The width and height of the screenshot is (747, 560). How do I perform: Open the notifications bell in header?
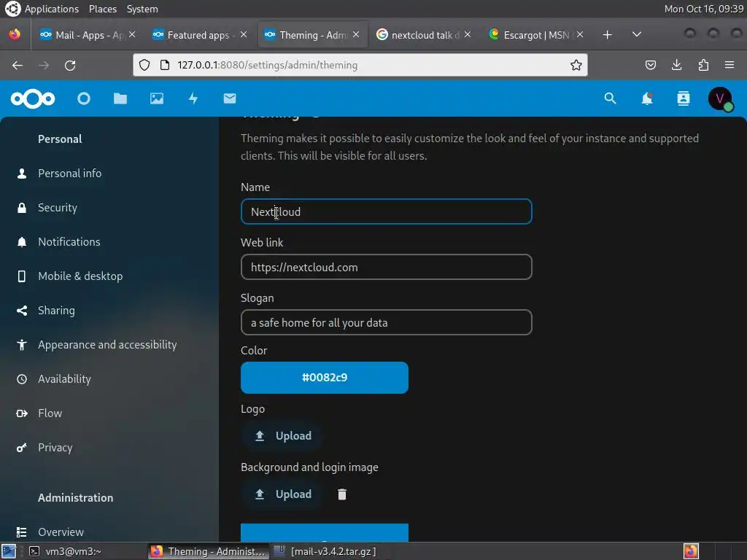[x=646, y=98]
